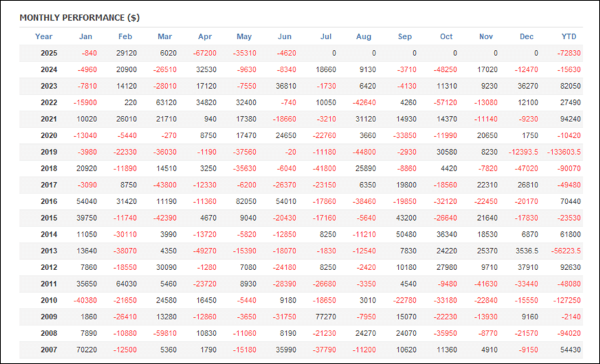
Task: Click the Mar column header
Action: click(165, 37)
